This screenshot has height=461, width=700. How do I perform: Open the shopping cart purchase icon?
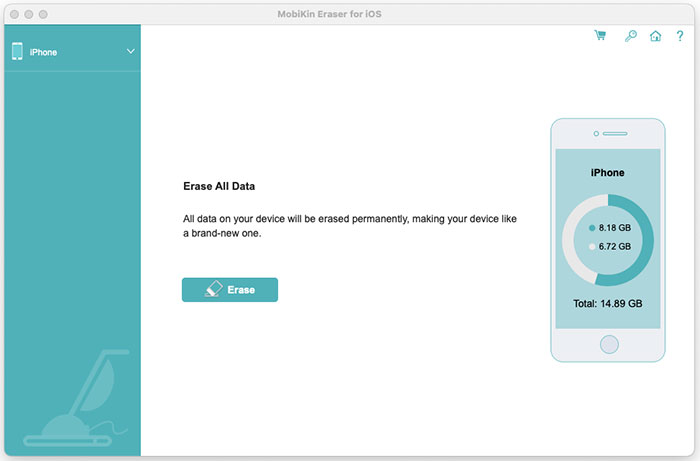click(x=600, y=36)
